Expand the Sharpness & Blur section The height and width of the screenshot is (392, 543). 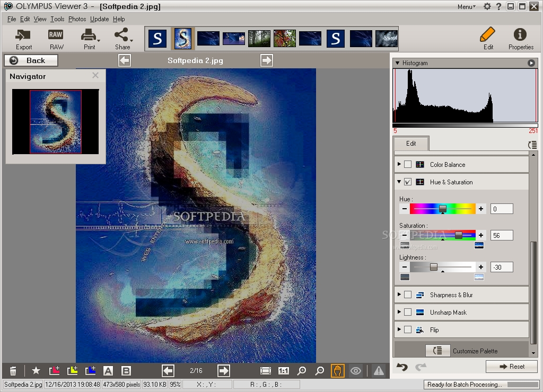click(x=399, y=295)
